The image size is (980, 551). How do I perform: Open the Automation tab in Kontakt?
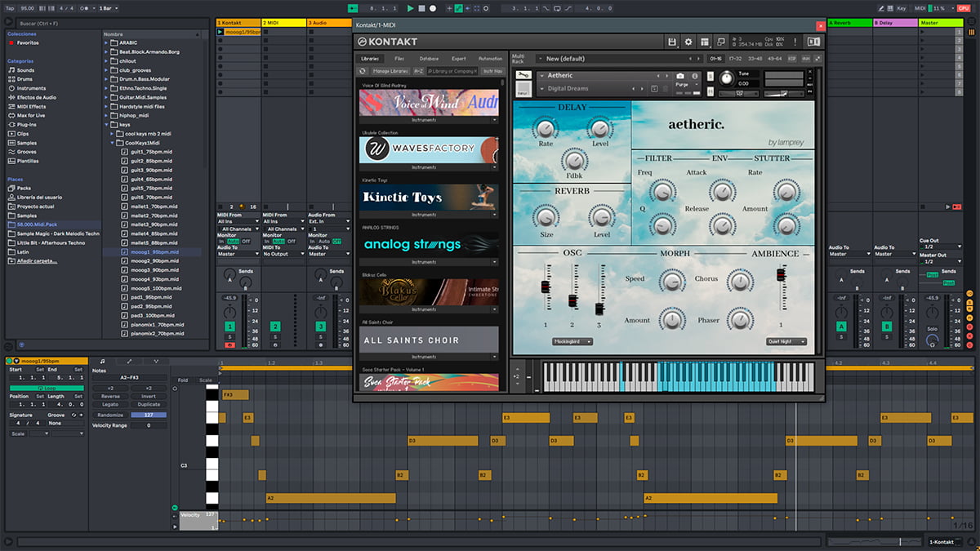(x=490, y=59)
